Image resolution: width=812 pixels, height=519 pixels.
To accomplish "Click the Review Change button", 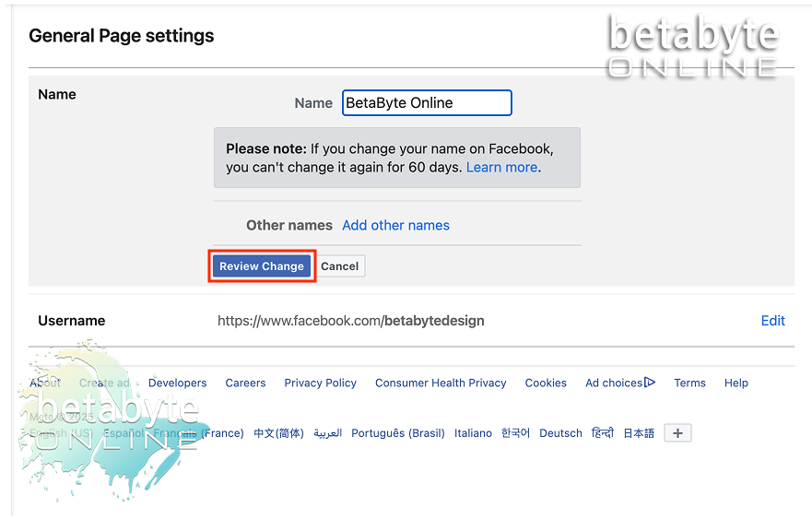I will point(262,266).
